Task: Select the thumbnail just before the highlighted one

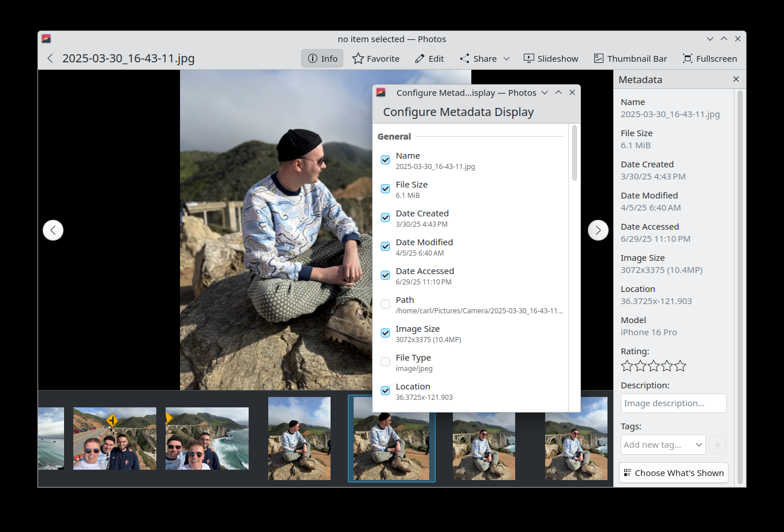Action: tap(299, 439)
